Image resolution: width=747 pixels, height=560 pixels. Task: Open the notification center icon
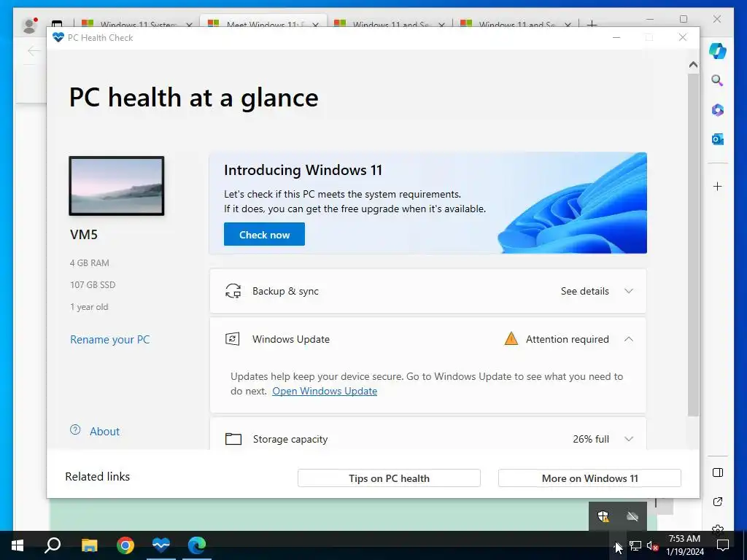723,545
